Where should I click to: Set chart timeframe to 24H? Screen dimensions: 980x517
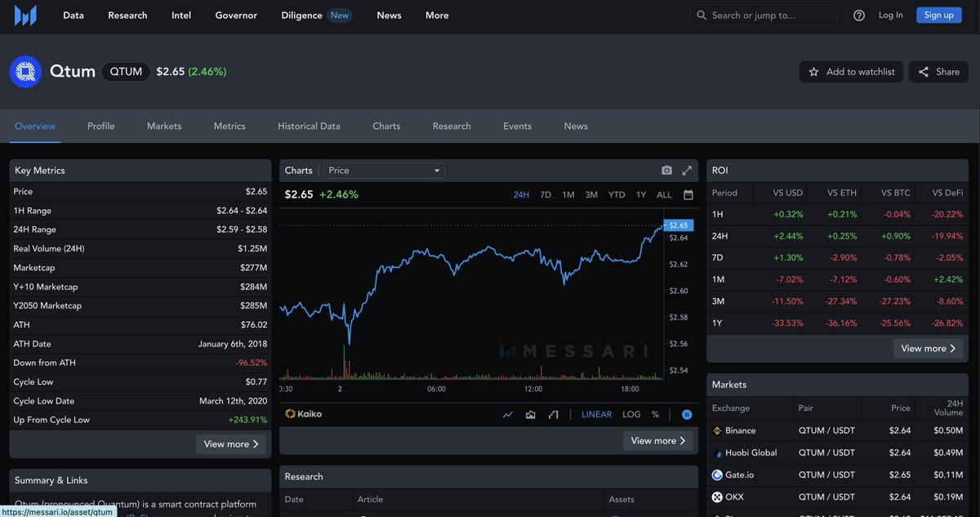click(521, 194)
